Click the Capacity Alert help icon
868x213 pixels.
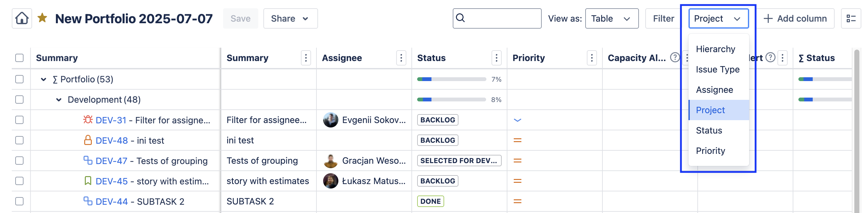[675, 58]
